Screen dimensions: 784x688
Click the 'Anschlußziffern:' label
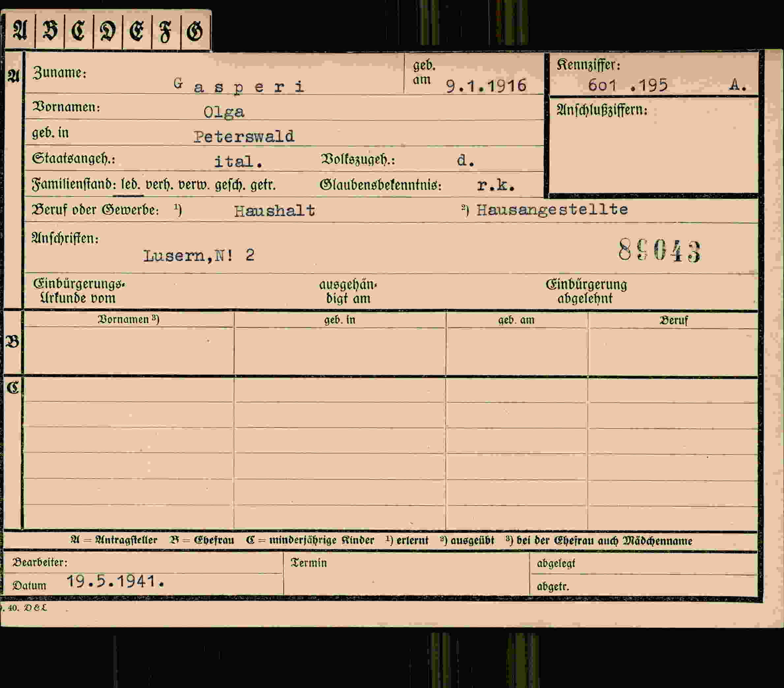(602, 110)
